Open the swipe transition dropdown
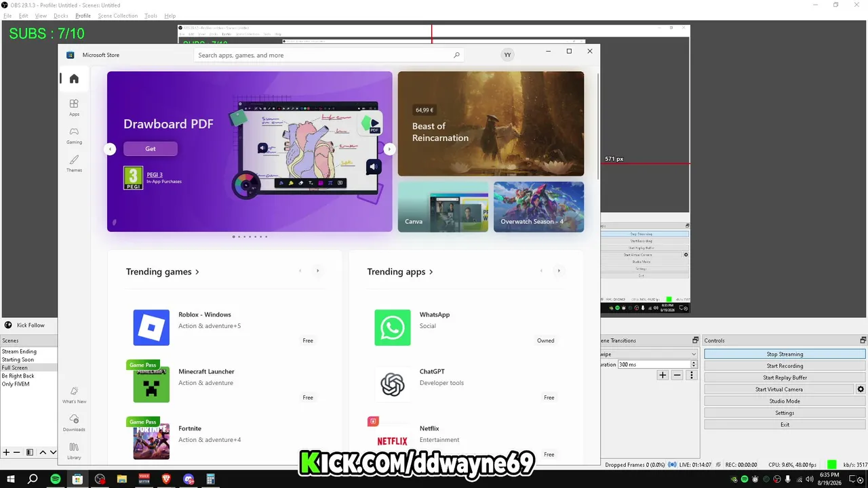This screenshot has width=868, height=488. click(x=648, y=354)
